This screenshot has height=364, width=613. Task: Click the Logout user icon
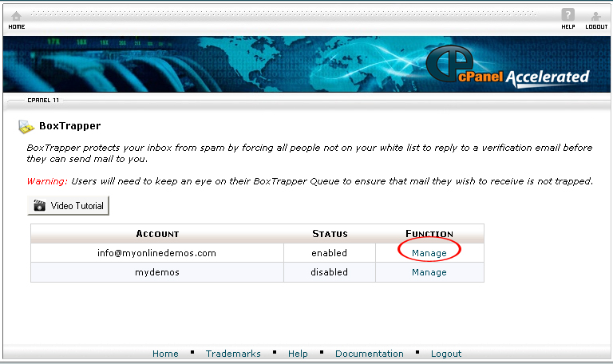tap(595, 16)
